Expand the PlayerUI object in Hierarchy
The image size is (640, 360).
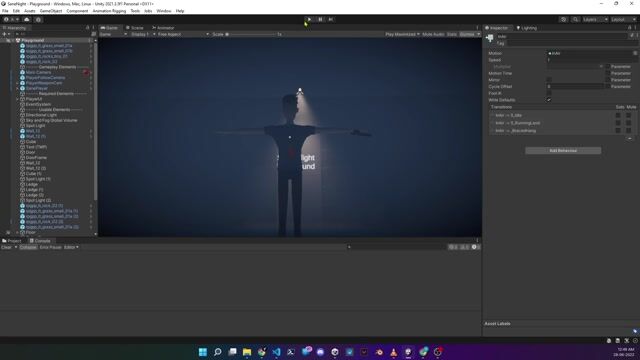tap(18, 99)
